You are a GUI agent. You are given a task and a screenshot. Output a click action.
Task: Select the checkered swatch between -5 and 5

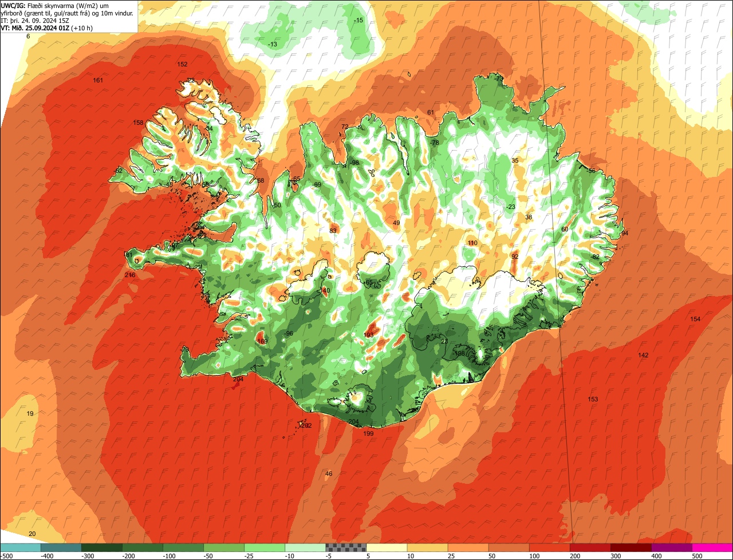(346, 547)
